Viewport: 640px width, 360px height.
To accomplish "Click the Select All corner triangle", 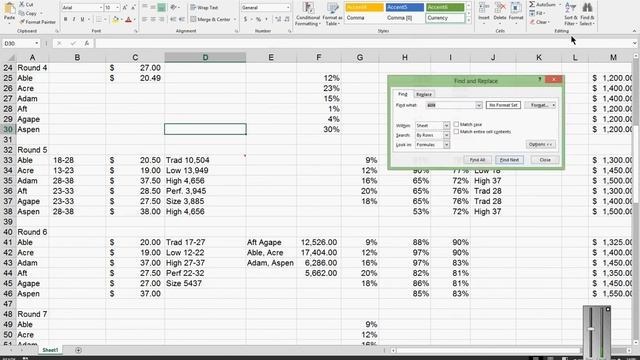I will point(11,58).
